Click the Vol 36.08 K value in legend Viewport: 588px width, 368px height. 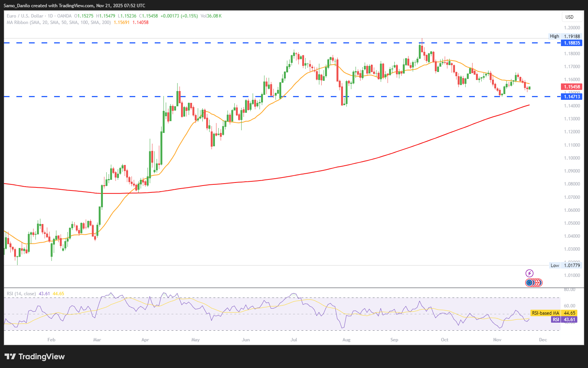(x=211, y=16)
